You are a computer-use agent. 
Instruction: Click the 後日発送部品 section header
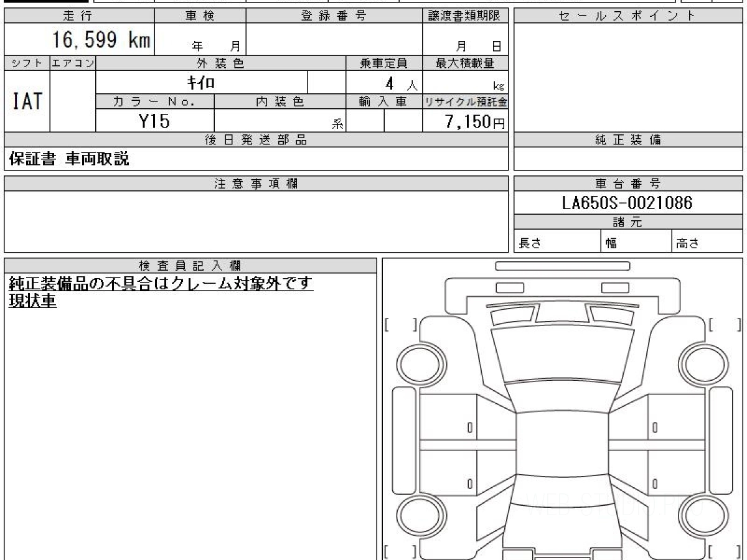256,140
